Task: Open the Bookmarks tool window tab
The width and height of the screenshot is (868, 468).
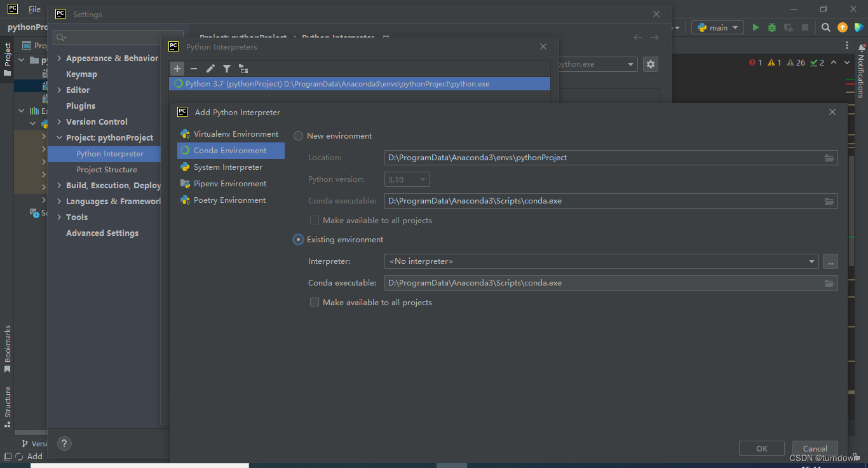Action: tap(8, 348)
